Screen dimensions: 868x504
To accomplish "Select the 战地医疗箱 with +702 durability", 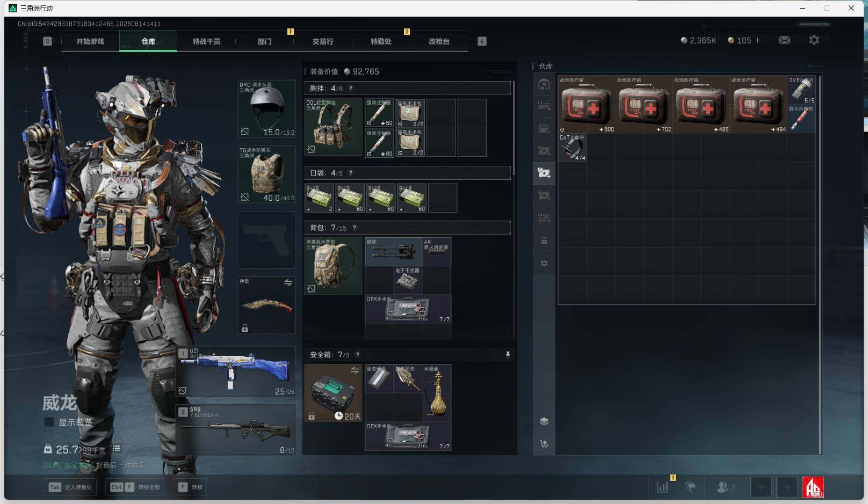I will pos(644,105).
